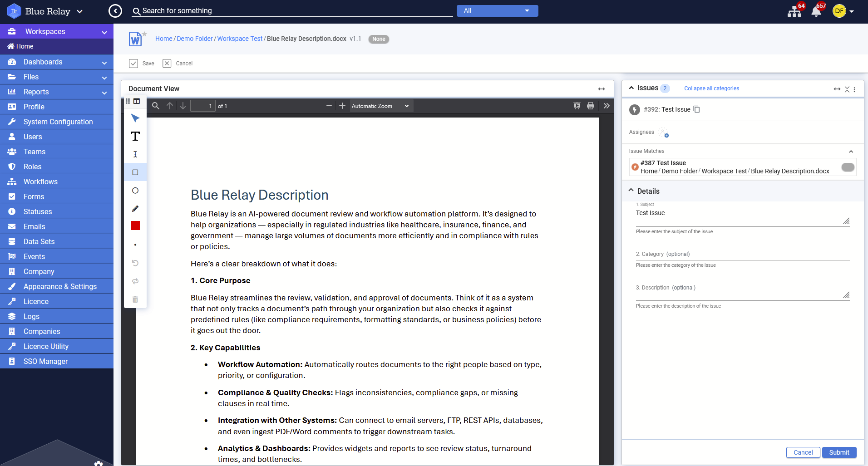
Task: Open Workflows in the sidebar
Action: (57, 182)
